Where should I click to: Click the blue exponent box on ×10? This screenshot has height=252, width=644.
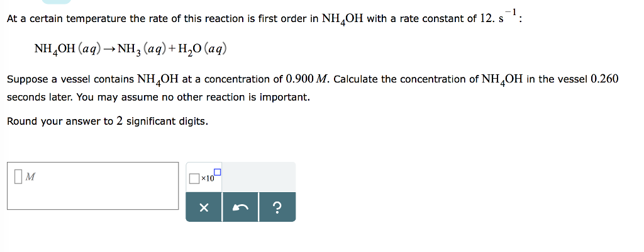218,171
